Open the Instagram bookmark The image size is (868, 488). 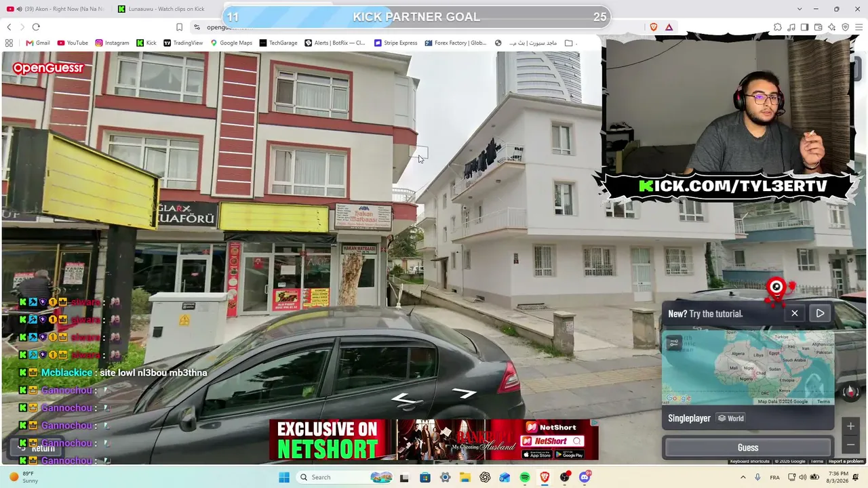(112, 43)
